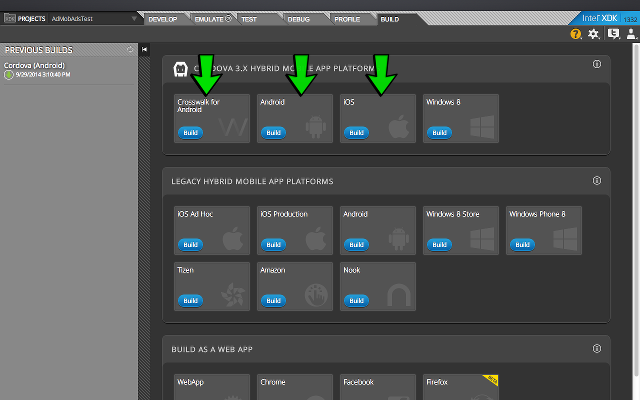Click the Apple logo on the iOS Production tile
This screenshot has height=400, width=640.
pyautogui.click(x=316, y=238)
